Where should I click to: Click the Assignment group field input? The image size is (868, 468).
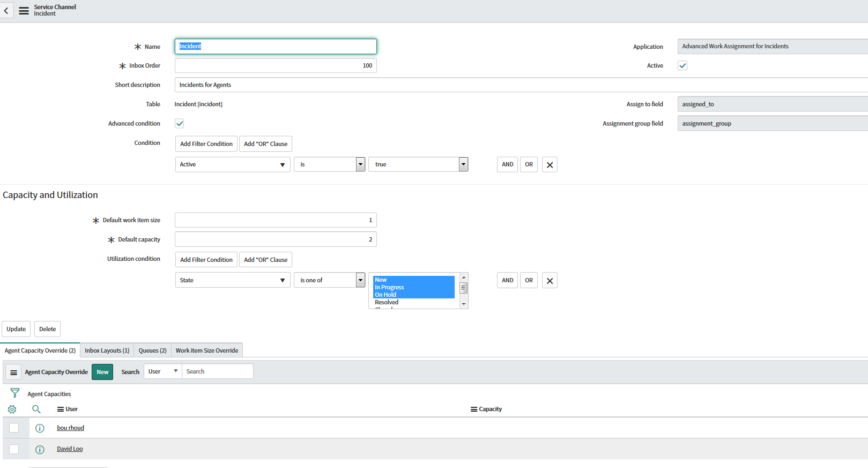coord(773,123)
